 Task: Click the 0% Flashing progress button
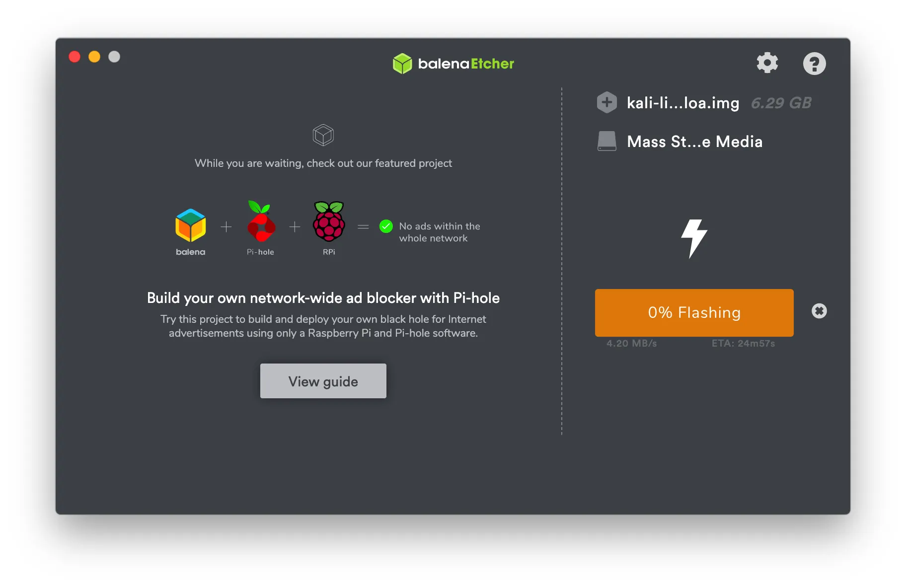coord(694,313)
